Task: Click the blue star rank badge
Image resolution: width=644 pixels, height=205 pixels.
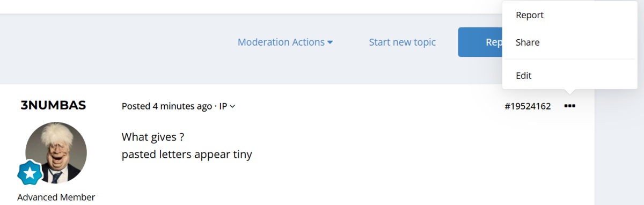Action: [x=30, y=173]
